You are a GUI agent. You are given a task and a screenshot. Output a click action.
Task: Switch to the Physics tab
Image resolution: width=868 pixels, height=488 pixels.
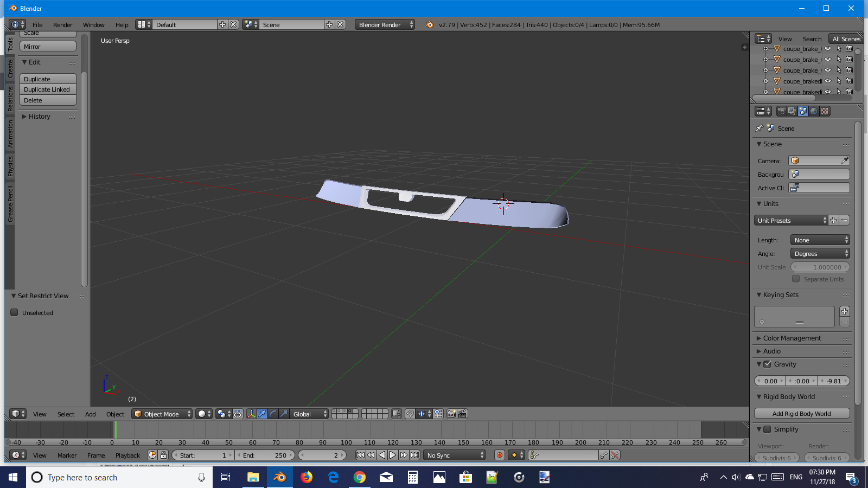pos(10,166)
